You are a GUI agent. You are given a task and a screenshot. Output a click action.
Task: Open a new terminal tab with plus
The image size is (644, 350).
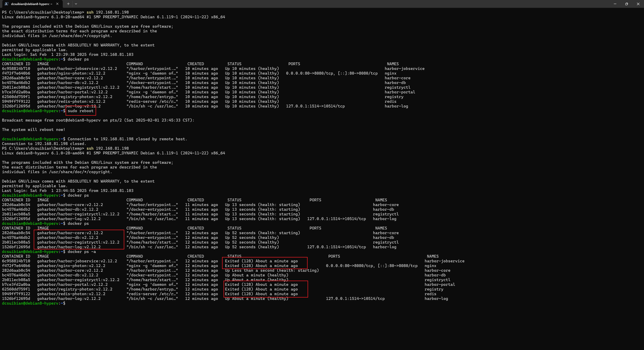(68, 4)
